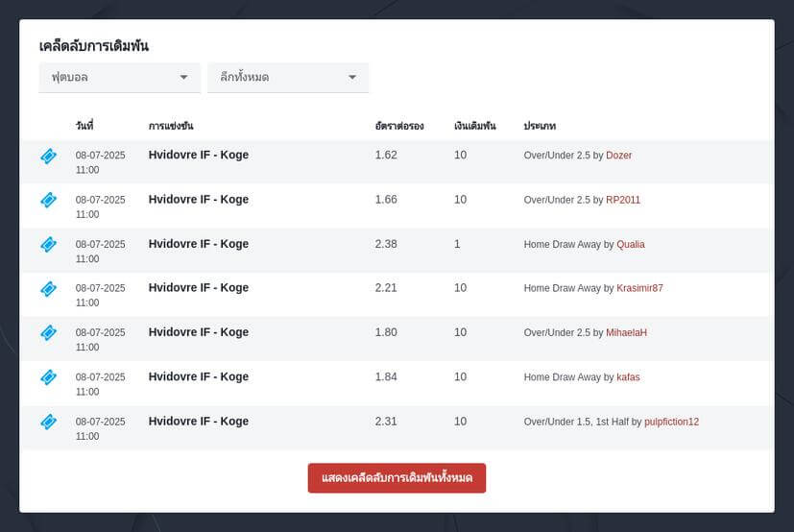Click the ticket icon in MihaelaH's row
Screen dimensions: 794x532
(x=49, y=333)
